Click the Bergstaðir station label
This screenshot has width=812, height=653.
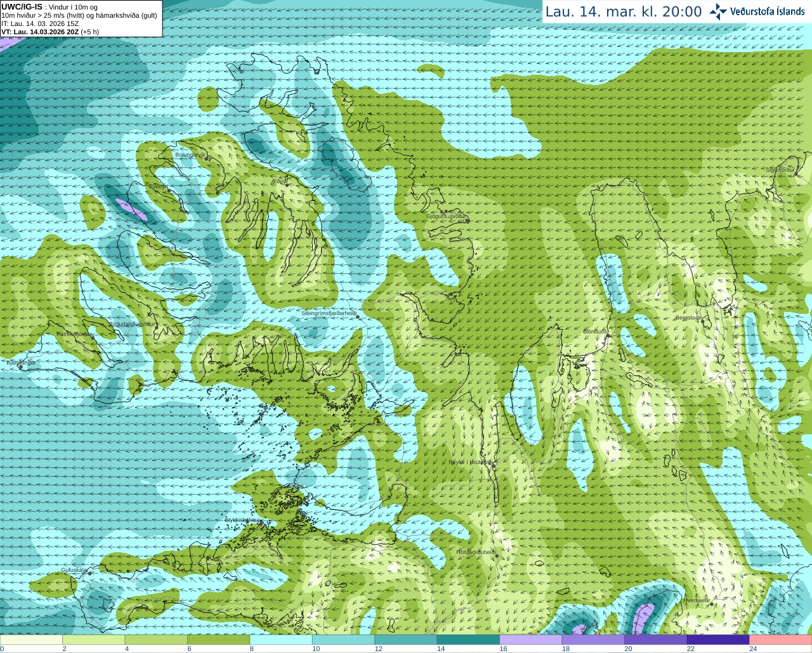point(688,318)
